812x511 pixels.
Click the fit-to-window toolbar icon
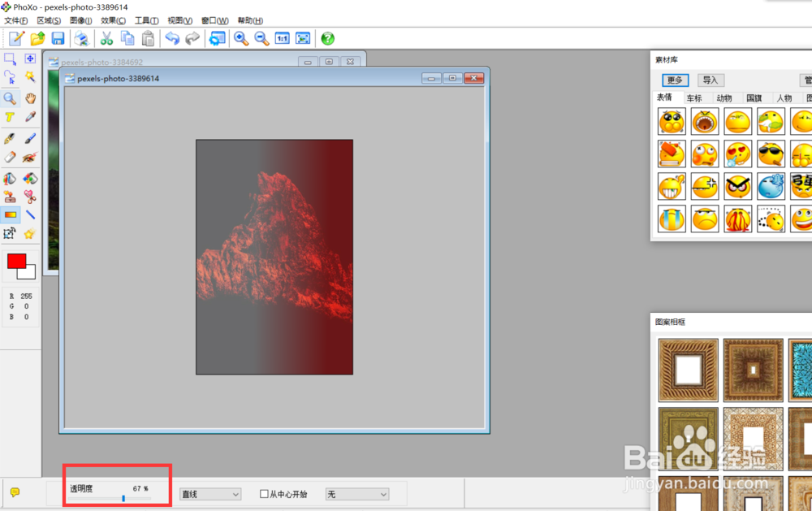coord(303,38)
